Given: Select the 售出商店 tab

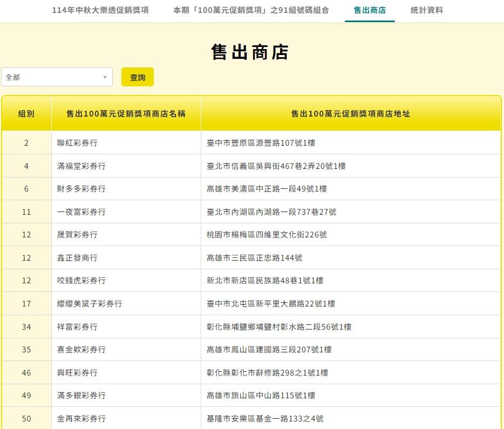Looking at the screenshot, I should tap(370, 10).
